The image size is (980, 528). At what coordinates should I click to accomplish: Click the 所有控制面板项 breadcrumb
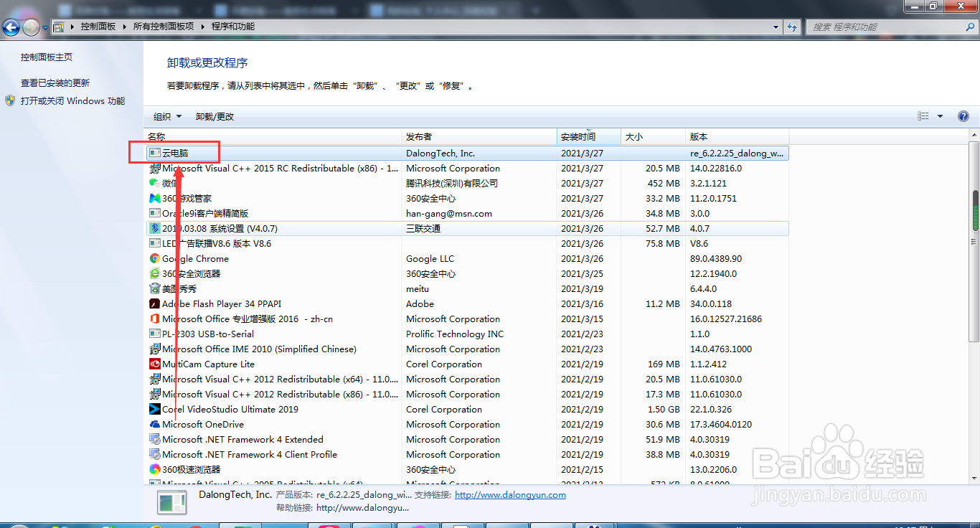[x=164, y=27]
